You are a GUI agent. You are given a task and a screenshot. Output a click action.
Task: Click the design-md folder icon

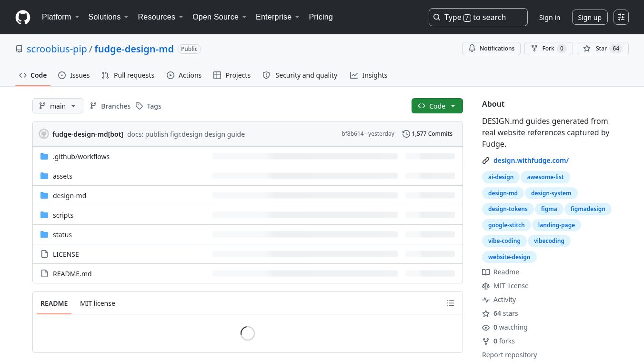45,195
